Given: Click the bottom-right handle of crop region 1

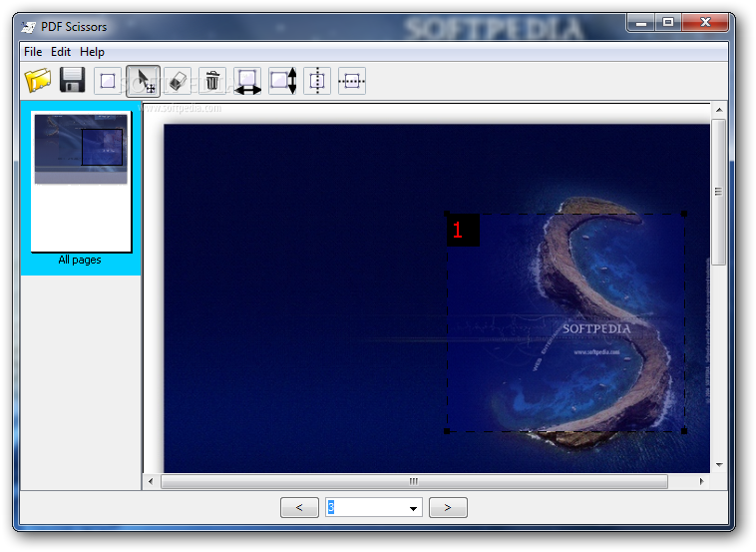Looking at the screenshot, I should tap(684, 431).
